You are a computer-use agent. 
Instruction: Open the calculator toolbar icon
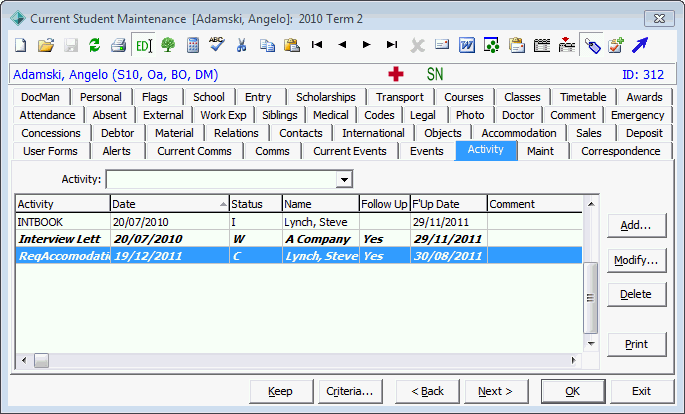point(193,45)
